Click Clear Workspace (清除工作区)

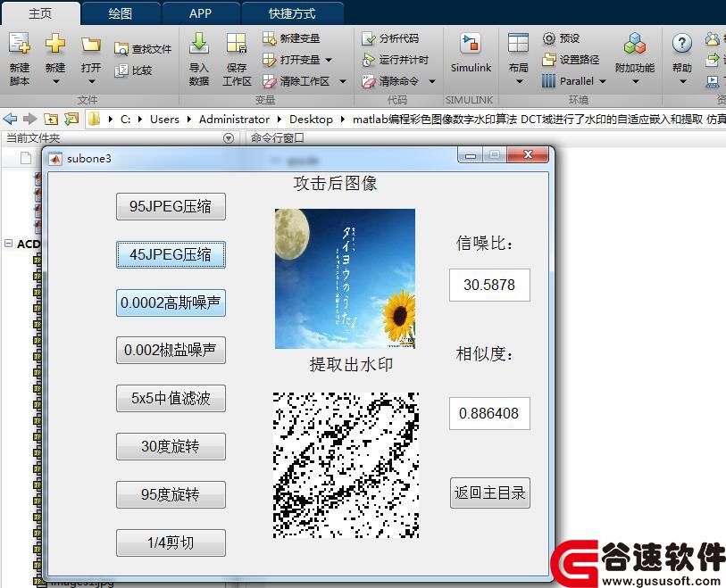pyautogui.click(x=296, y=81)
